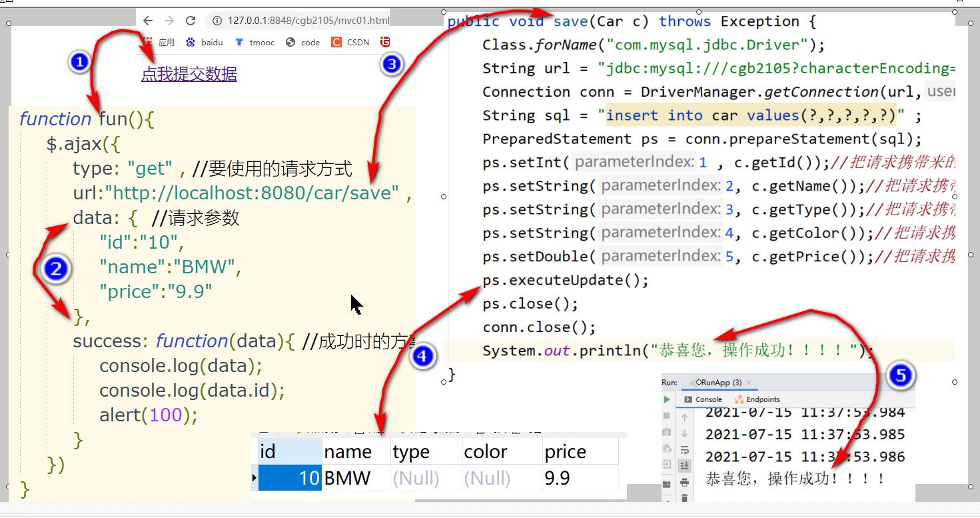The height and width of the screenshot is (518, 980).
Task: Click the conn.close(); line
Action: click(x=539, y=327)
